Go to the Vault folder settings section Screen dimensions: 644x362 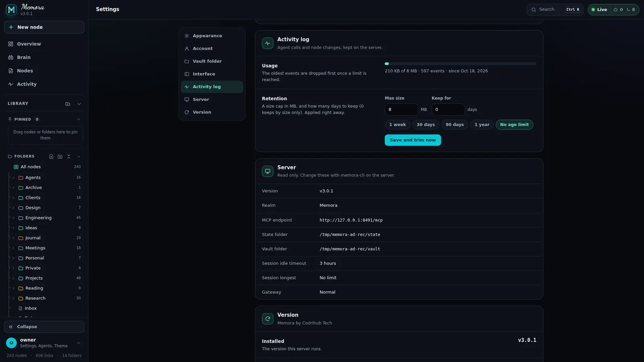[x=212, y=61]
